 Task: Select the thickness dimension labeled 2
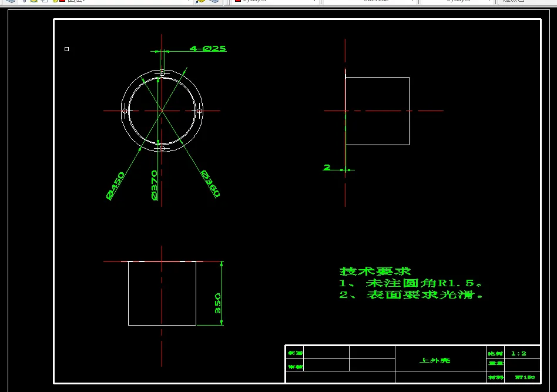327,167
